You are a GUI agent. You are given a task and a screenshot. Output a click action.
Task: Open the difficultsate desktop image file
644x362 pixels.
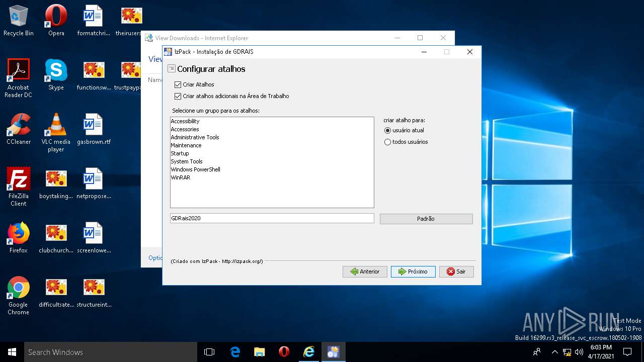(56, 292)
